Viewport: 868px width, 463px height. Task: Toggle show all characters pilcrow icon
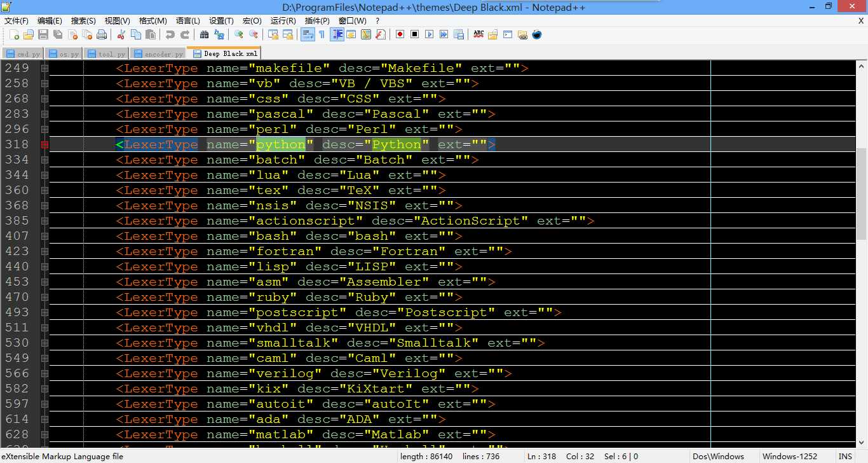point(322,34)
